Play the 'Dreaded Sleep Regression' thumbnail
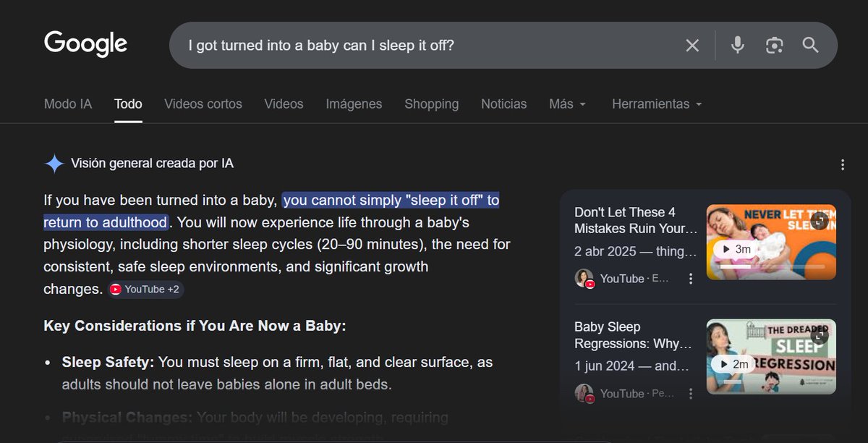The image size is (868, 443). [771, 356]
